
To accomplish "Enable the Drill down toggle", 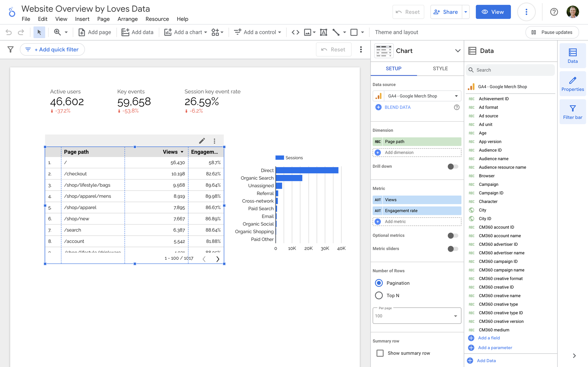I will click(452, 166).
